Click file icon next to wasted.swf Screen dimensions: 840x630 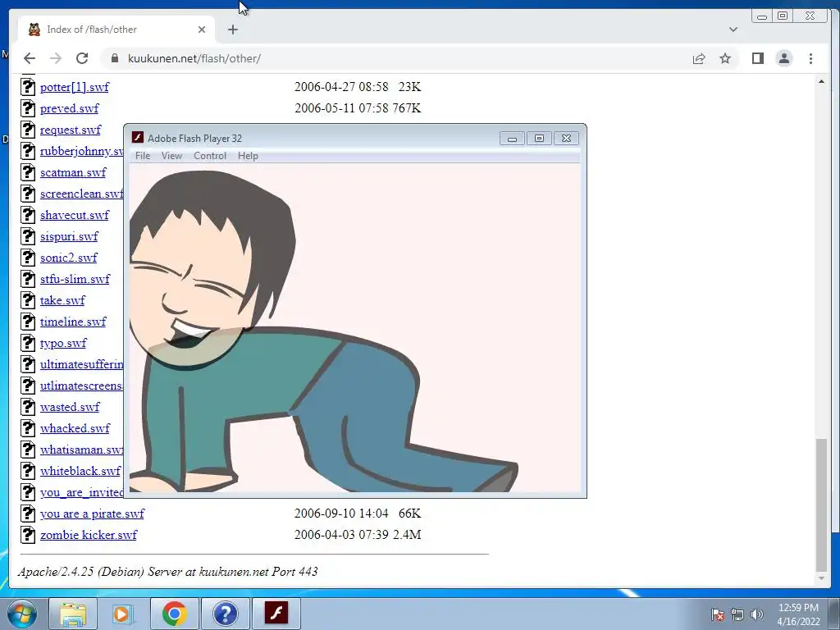pyautogui.click(x=28, y=407)
